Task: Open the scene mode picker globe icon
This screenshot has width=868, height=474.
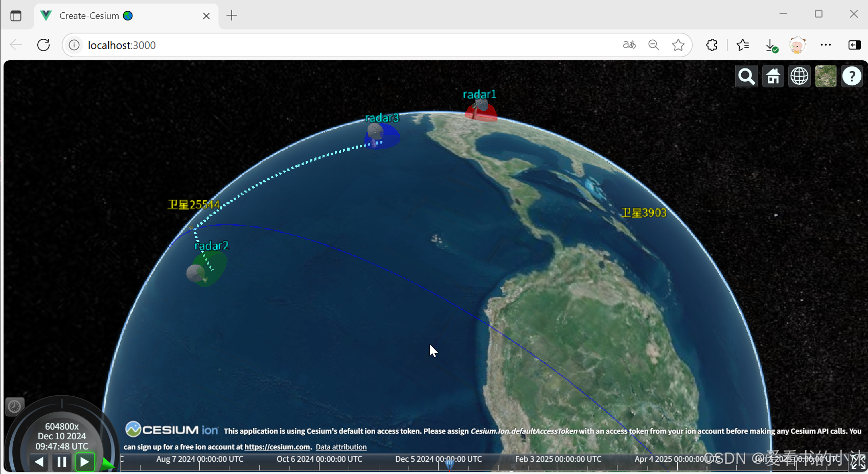Action: pos(800,77)
